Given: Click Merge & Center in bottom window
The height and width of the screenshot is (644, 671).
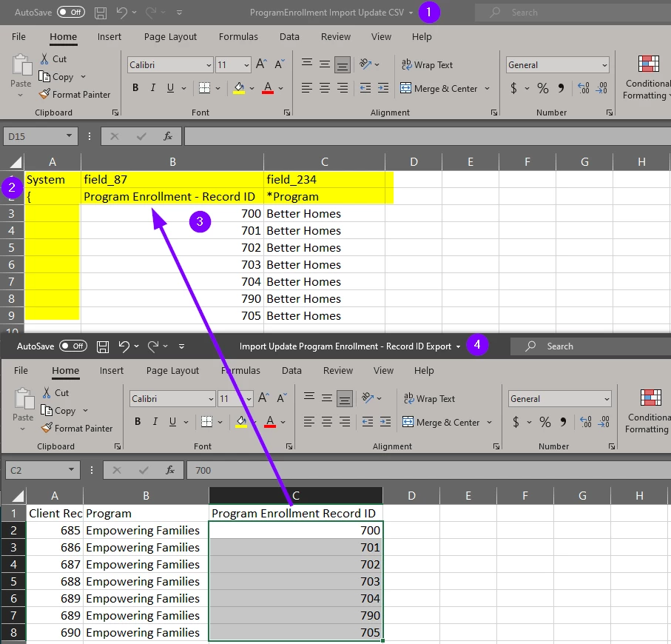Looking at the screenshot, I should (x=441, y=422).
